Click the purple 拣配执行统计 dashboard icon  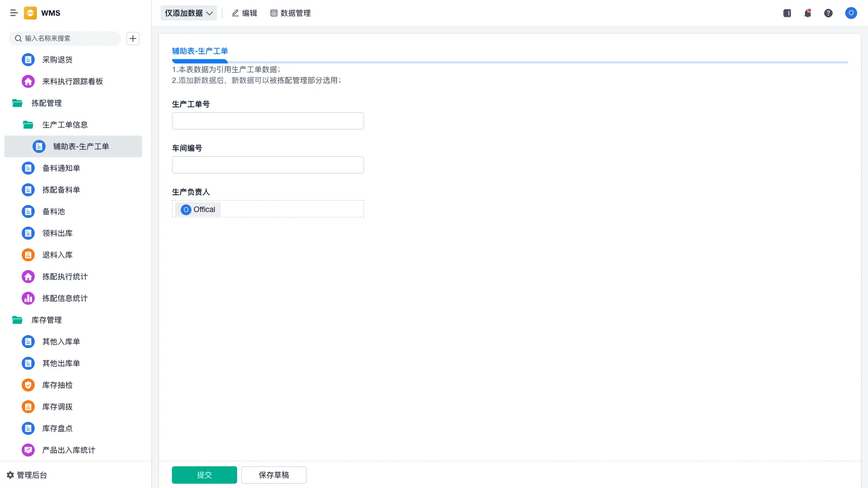(x=28, y=277)
